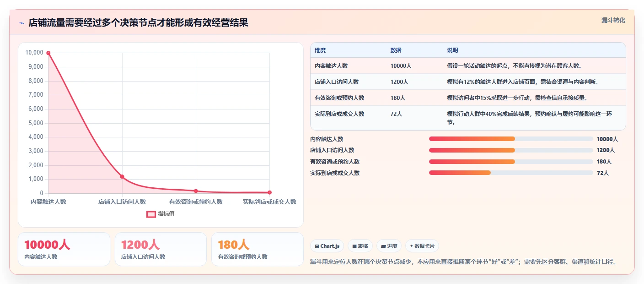
Task: Open the 1200人 店铺入口访问人数 data card
Action: 161,249
